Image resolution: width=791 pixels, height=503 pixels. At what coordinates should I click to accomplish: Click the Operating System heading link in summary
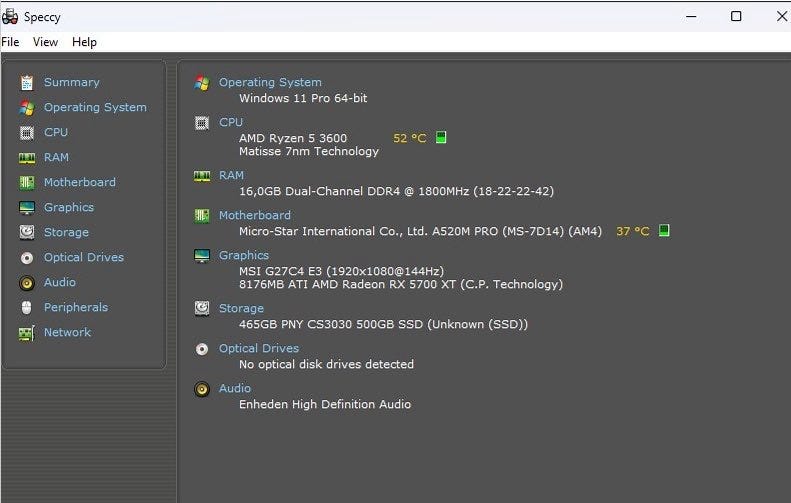click(270, 82)
